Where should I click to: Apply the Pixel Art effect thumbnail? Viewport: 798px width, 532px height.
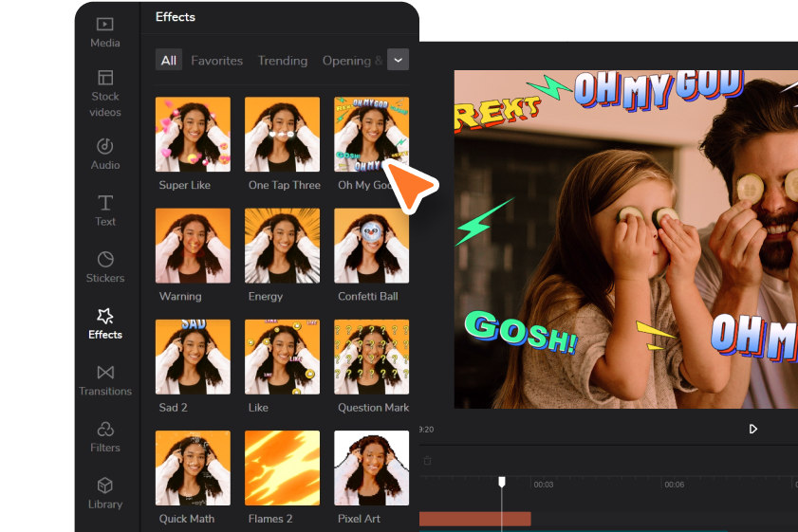point(372,468)
